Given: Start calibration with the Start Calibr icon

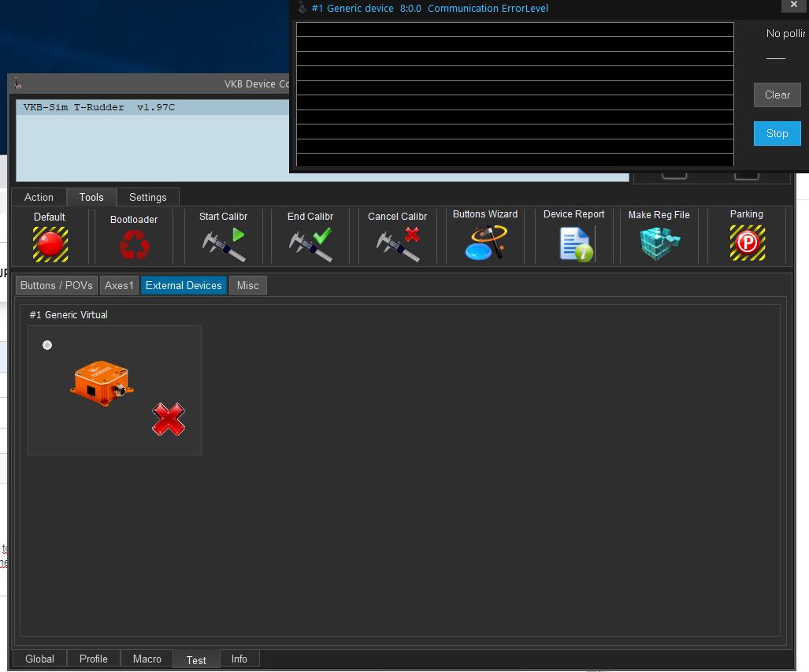Looking at the screenshot, I should (x=224, y=245).
